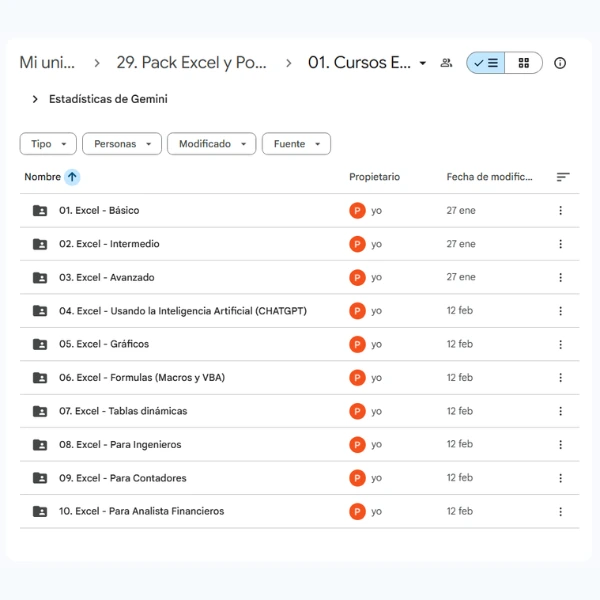The height and width of the screenshot is (600, 600).
Task: Click owner 'yo' of 07. Excel - Tablas dinámicas
Action: point(377,411)
